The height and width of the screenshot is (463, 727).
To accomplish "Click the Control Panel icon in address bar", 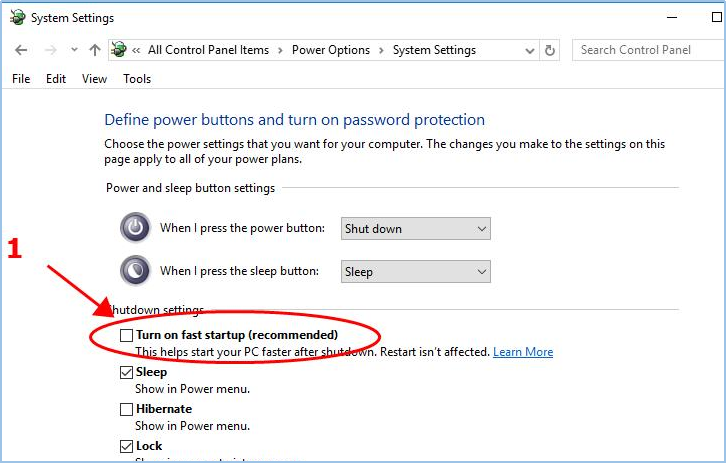I will pos(120,50).
